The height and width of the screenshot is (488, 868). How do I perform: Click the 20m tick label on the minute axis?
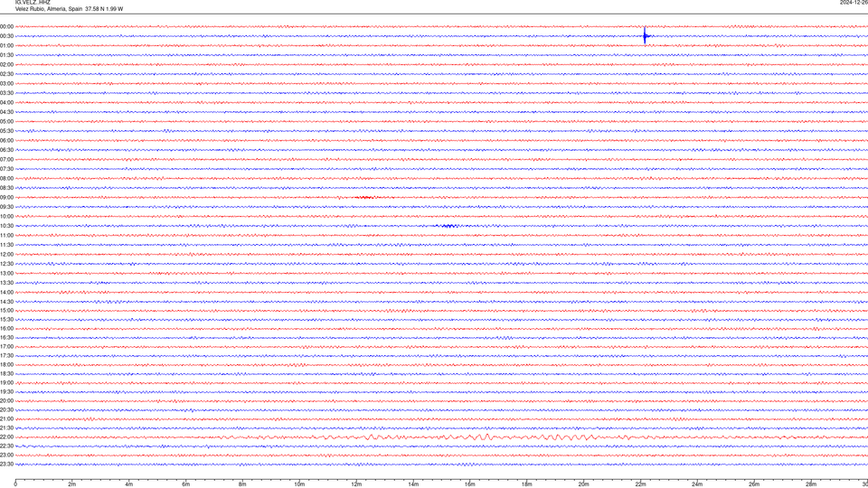point(583,484)
